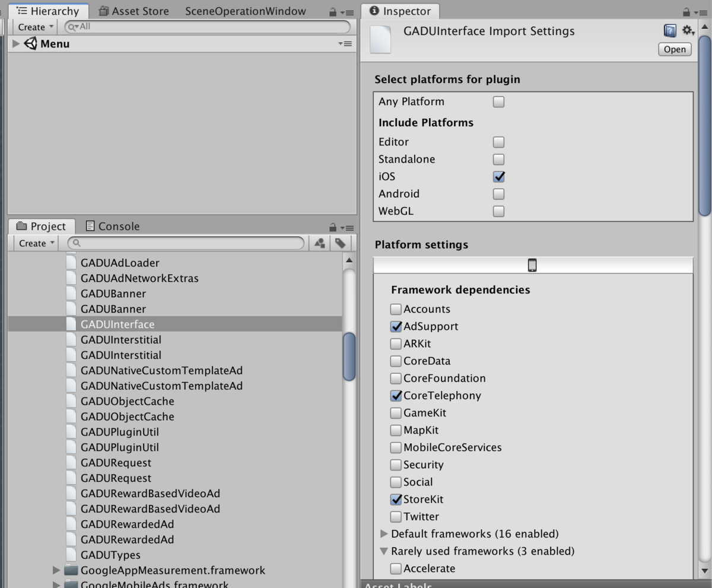Click the Inspector scroll down arrow

(x=704, y=571)
